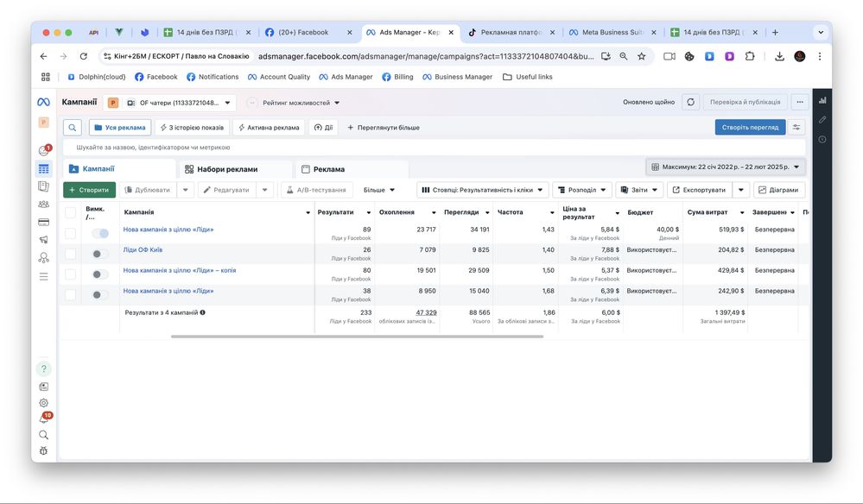Open the Звіти dropdown
The image size is (863, 504).
pyautogui.click(x=639, y=190)
